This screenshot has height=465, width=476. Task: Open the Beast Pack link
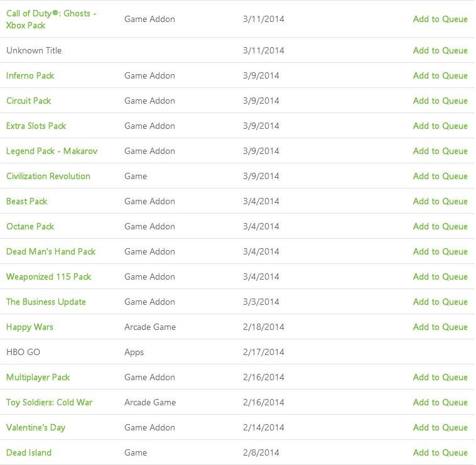pos(27,201)
